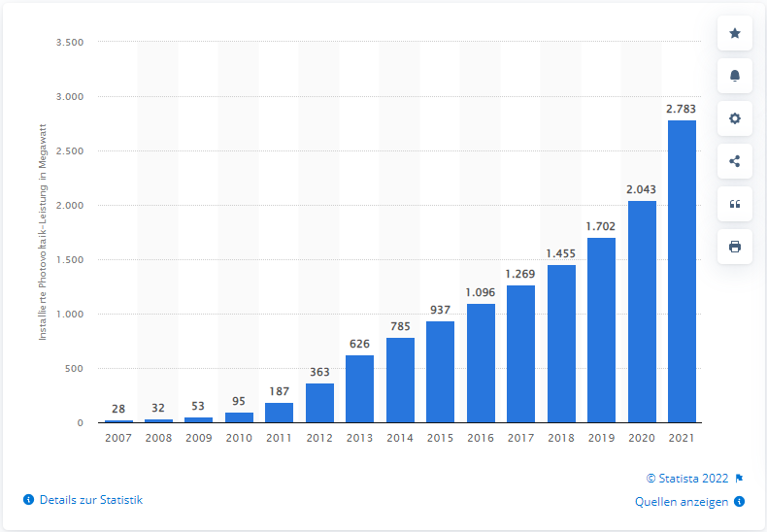Click the 2021 x-axis year label
The image size is (767, 532).
[x=682, y=438]
